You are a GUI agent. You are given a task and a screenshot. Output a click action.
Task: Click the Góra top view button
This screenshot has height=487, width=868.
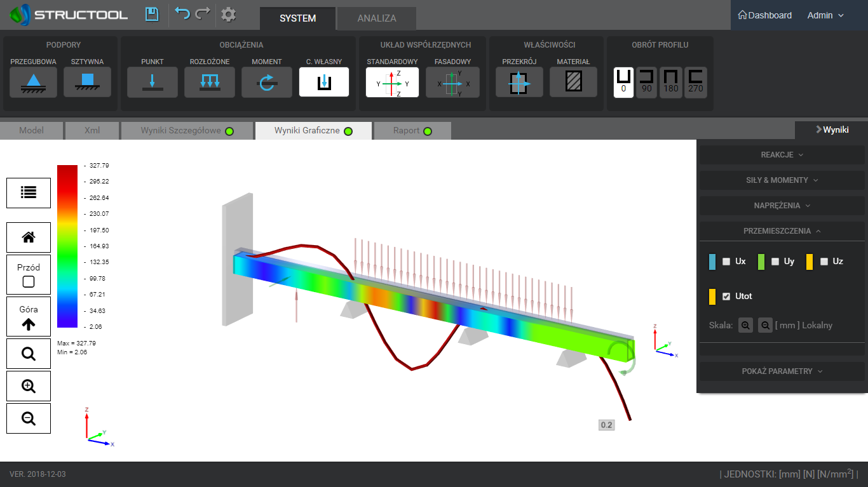pyautogui.click(x=29, y=317)
